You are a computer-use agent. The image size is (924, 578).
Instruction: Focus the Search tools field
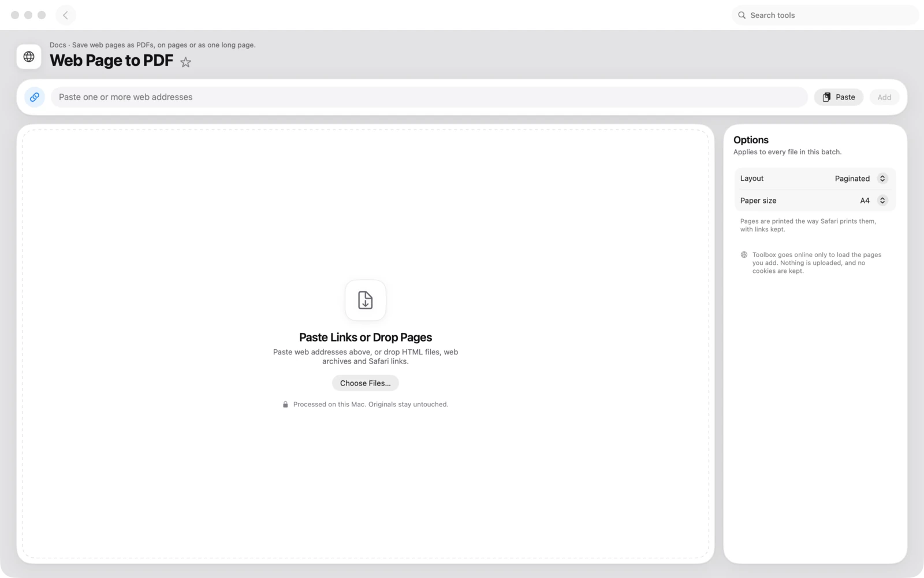tap(825, 15)
